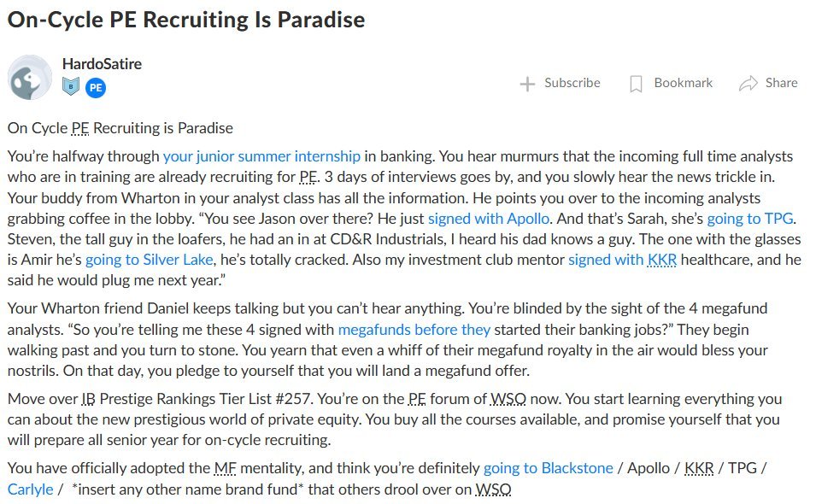
Task: Click the share arrow icon
Action: point(748,84)
